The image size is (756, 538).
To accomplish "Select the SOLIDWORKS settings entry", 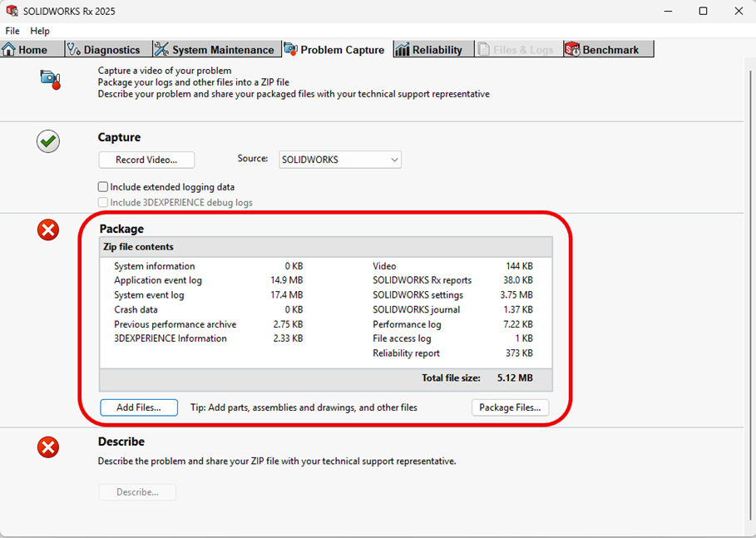I will coord(418,295).
